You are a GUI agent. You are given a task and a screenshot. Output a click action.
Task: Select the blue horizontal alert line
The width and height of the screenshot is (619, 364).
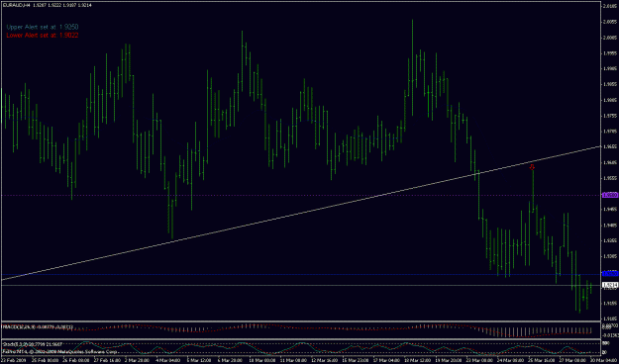(x=300, y=274)
